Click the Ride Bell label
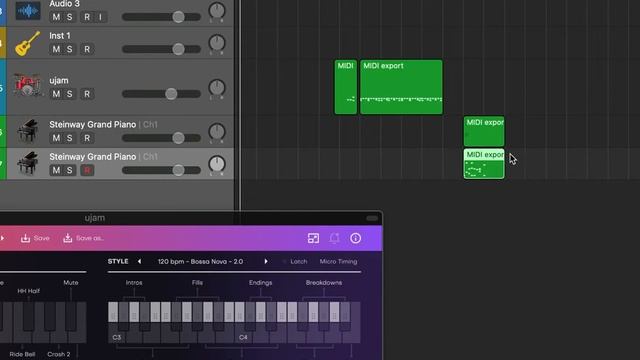 [22, 354]
